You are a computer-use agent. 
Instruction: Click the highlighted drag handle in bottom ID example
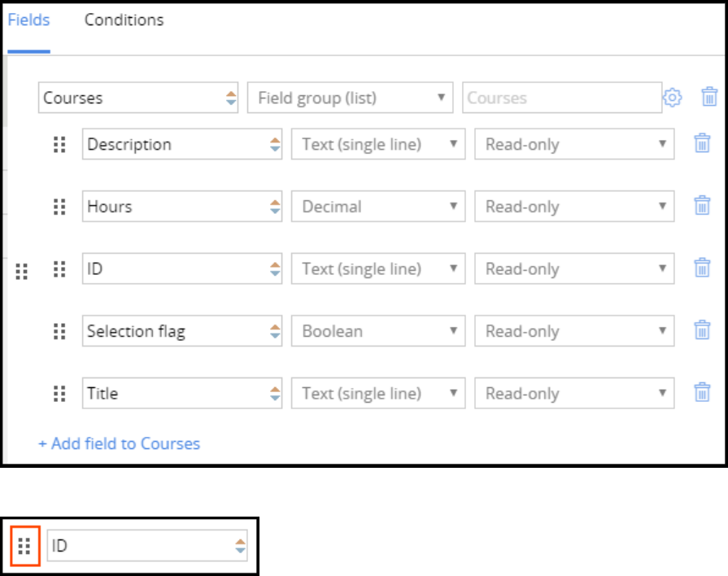pyautogui.click(x=24, y=545)
